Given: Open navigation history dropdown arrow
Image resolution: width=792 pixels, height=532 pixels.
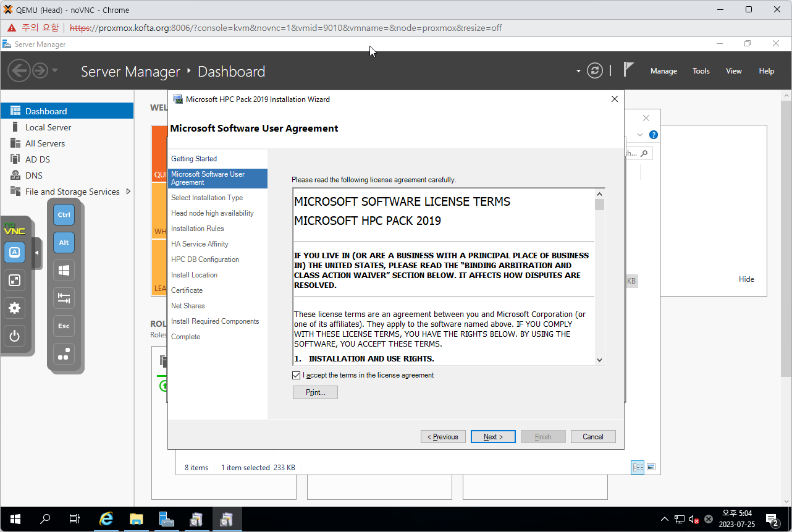Looking at the screenshot, I should tap(55, 70).
